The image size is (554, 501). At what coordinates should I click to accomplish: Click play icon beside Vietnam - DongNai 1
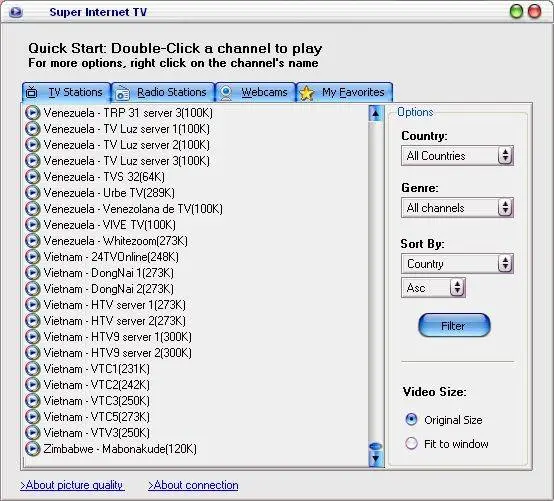33,273
